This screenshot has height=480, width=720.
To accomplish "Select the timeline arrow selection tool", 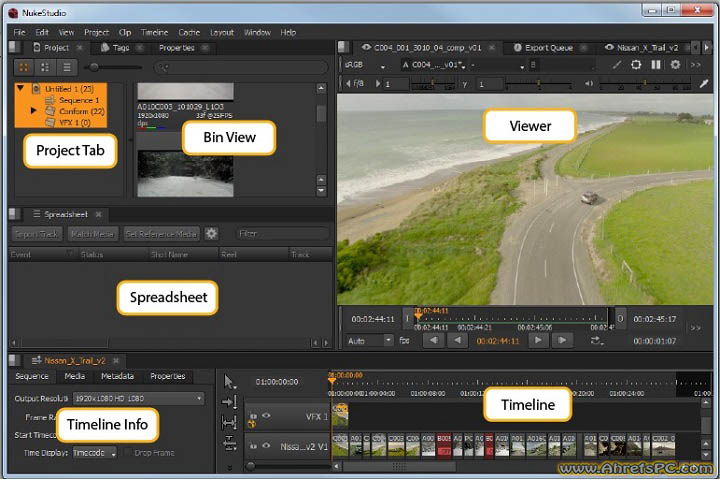I will (229, 382).
